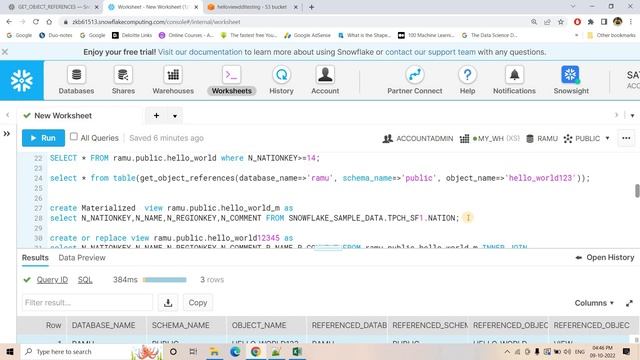Toggle the All Queries checkbox

[x=73, y=137]
